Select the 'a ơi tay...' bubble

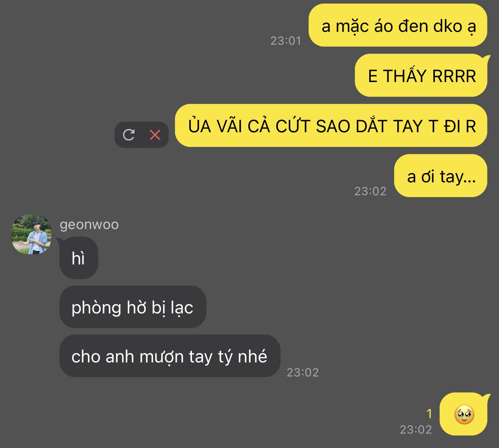[441, 176]
